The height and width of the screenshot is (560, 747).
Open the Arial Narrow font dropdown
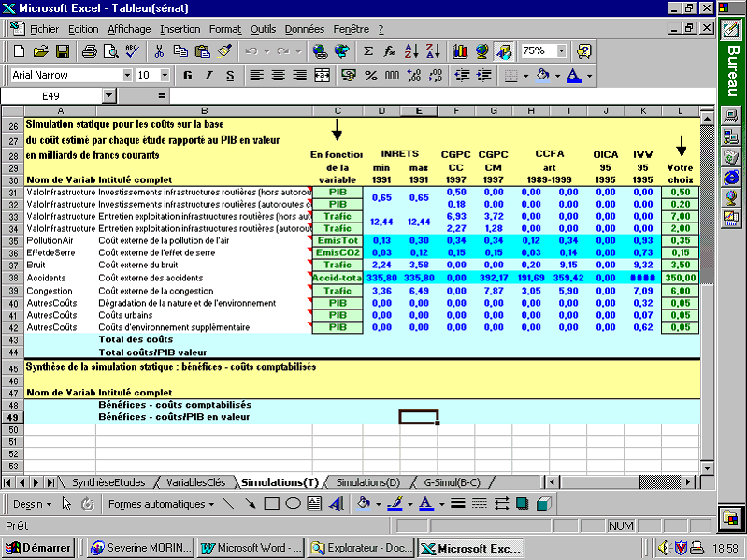click(x=127, y=75)
